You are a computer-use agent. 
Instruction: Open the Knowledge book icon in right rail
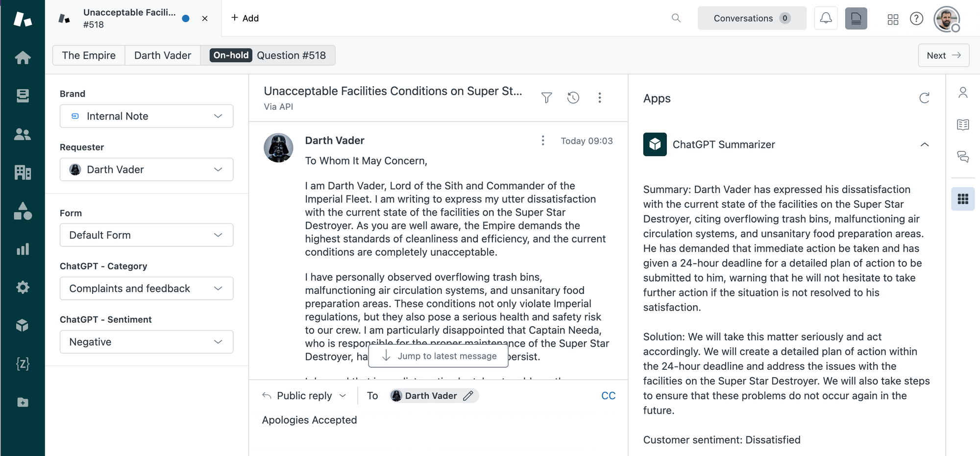(x=962, y=124)
